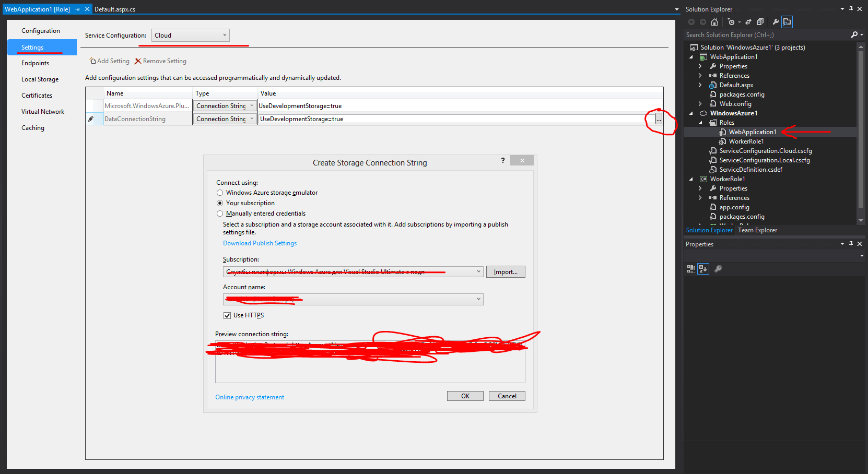Open the Endpoints page tab
868x474 pixels.
42,63
